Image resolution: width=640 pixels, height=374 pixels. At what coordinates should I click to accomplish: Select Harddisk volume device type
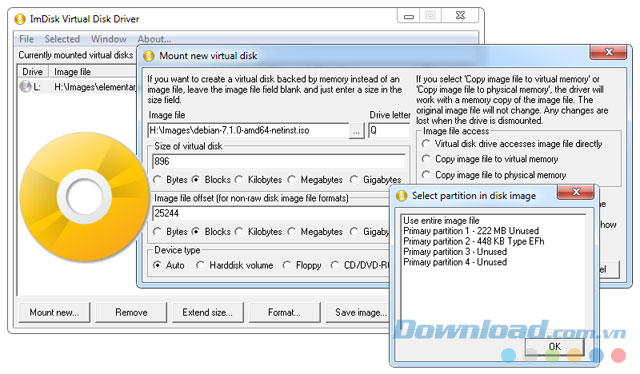pos(235,265)
